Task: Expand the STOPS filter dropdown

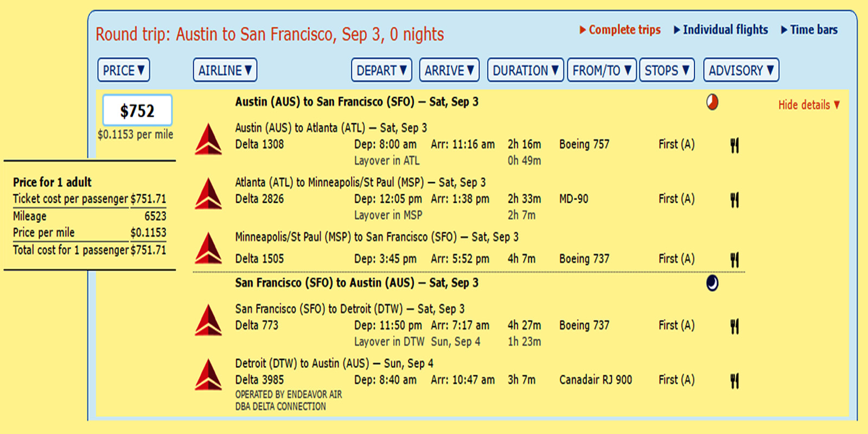Action: (x=667, y=71)
